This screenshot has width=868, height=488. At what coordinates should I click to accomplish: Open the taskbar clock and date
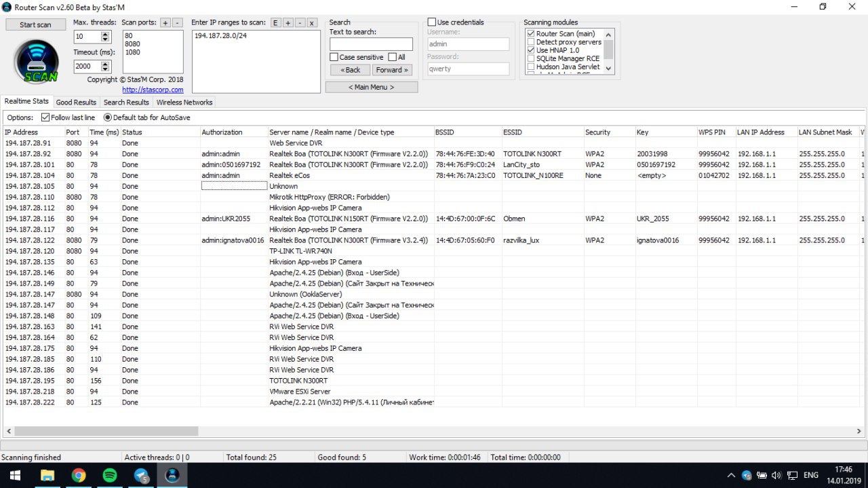(x=843, y=475)
